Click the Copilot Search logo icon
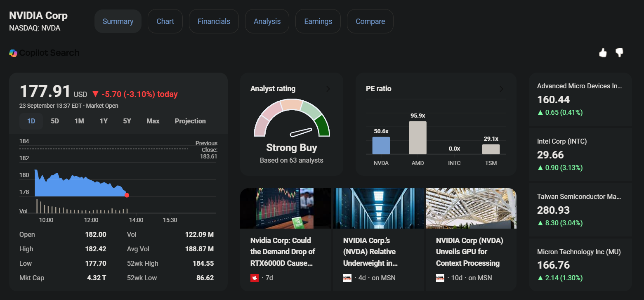 (13, 53)
